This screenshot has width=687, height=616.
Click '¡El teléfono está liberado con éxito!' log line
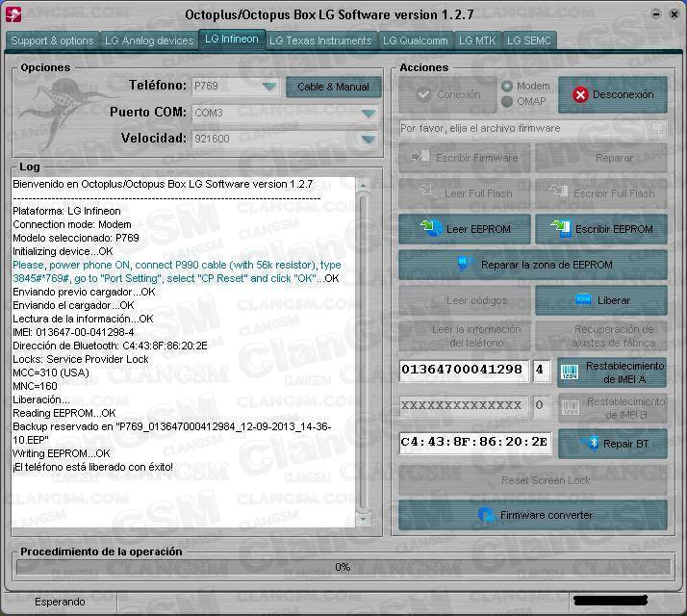[x=93, y=467]
